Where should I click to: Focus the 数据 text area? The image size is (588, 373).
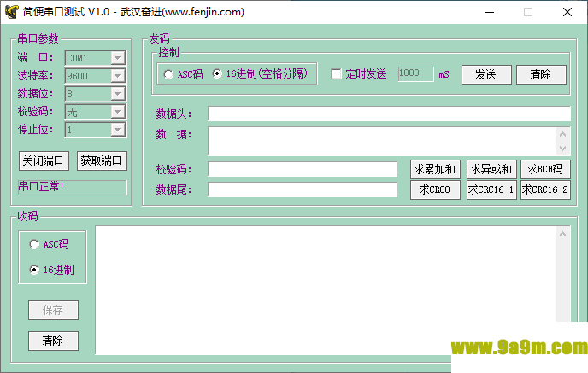pos(383,141)
